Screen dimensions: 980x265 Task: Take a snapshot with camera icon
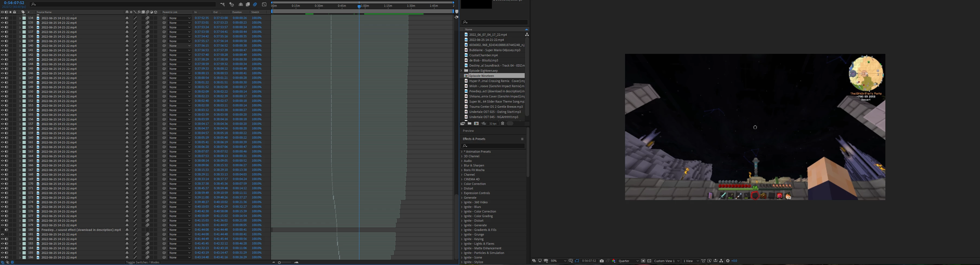pos(601,261)
